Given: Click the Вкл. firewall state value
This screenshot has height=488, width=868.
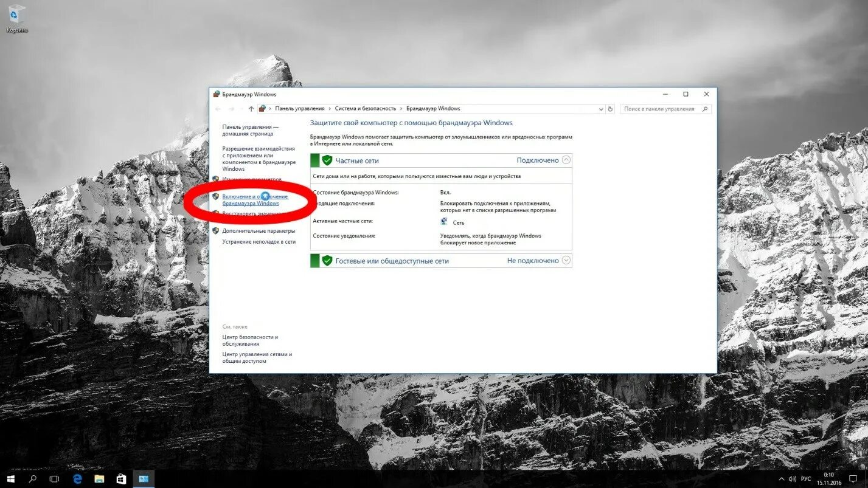Looking at the screenshot, I should tap(445, 192).
